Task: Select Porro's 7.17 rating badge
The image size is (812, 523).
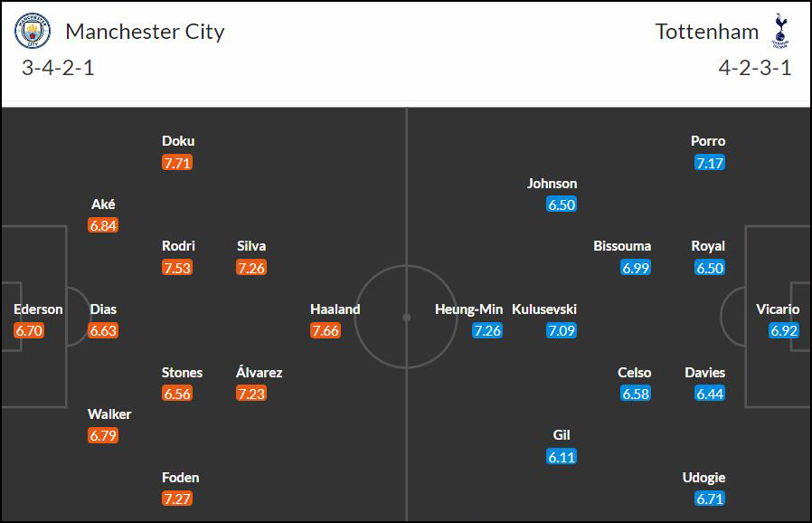Action: (710, 163)
